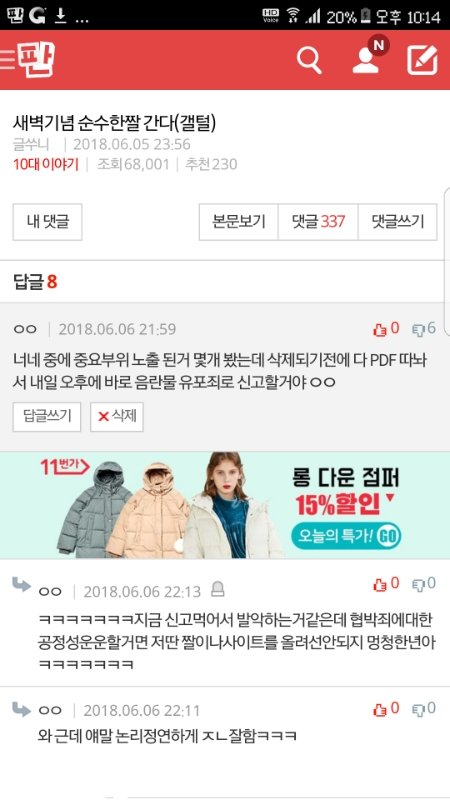The width and height of the screenshot is (450, 800).
Task: Open the hamburger menu beside Pann logo
Action: pos(7,60)
